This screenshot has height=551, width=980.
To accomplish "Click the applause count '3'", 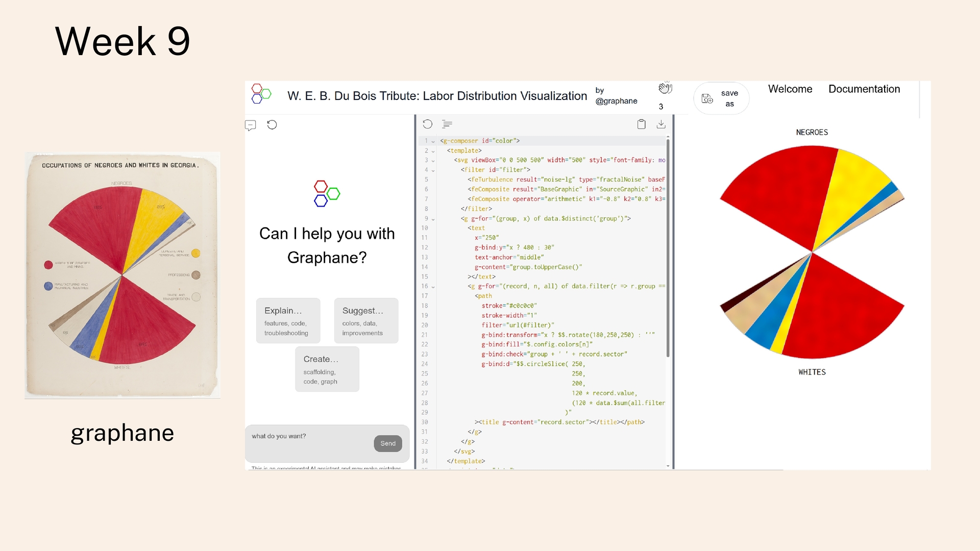I will click(x=661, y=107).
